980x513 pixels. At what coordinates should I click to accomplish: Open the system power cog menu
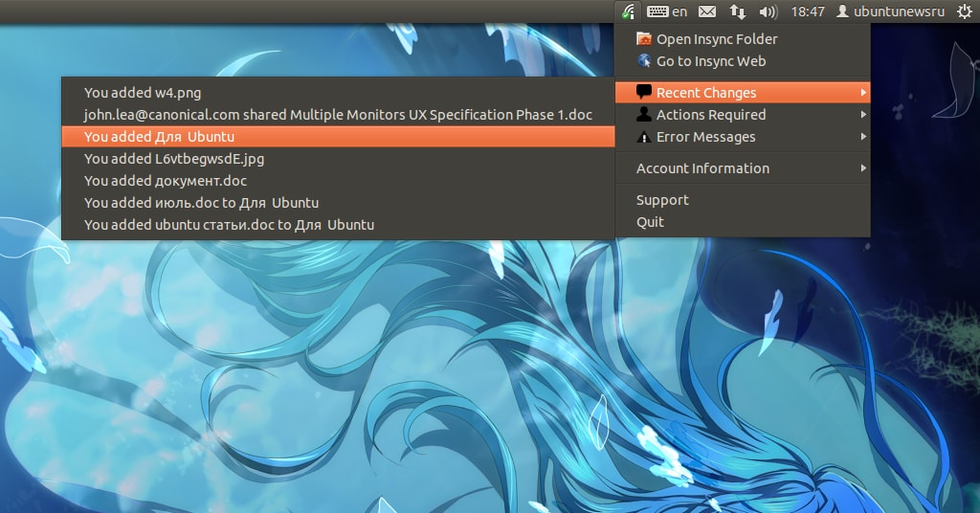(965, 11)
